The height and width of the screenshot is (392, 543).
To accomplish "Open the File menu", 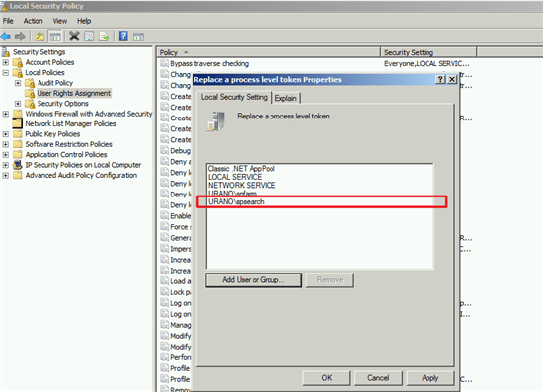I will 8,21.
